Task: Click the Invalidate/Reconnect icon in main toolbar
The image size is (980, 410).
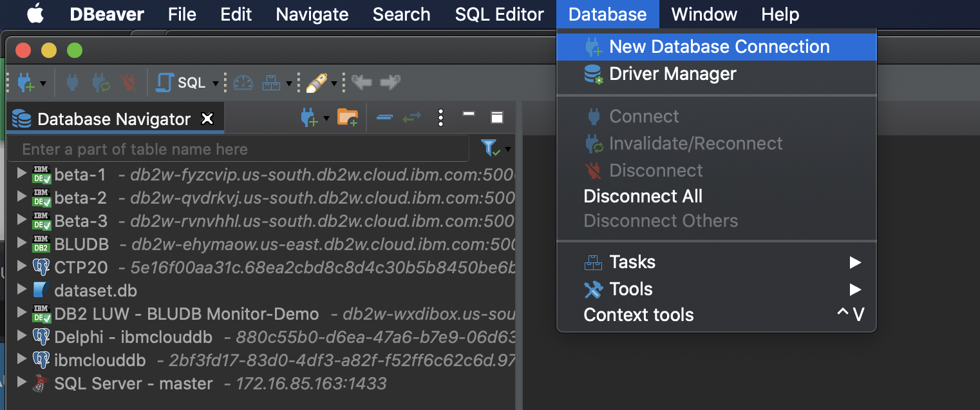Action: point(100,83)
